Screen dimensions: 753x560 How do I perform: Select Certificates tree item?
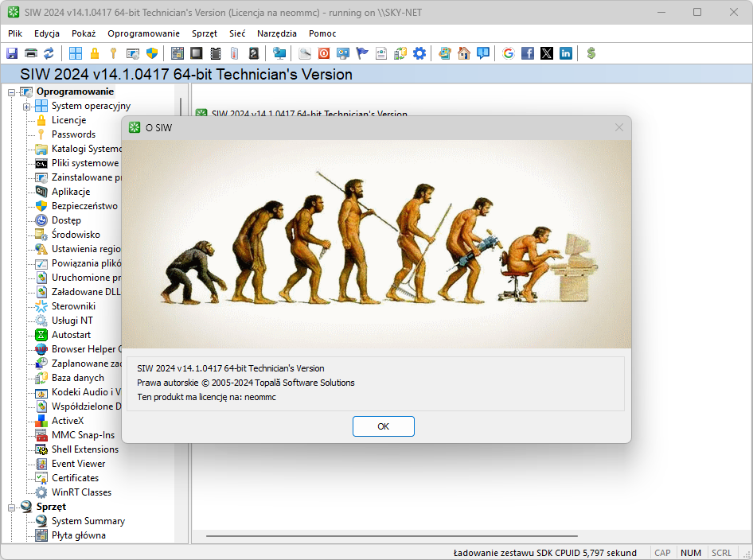(x=75, y=478)
